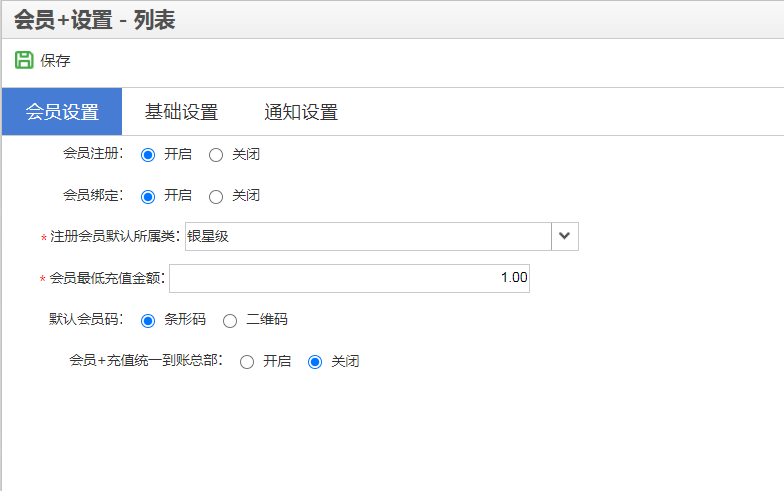Choose 条形码 as default member code
Viewport: 784px width, 491px height.
tap(148, 320)
